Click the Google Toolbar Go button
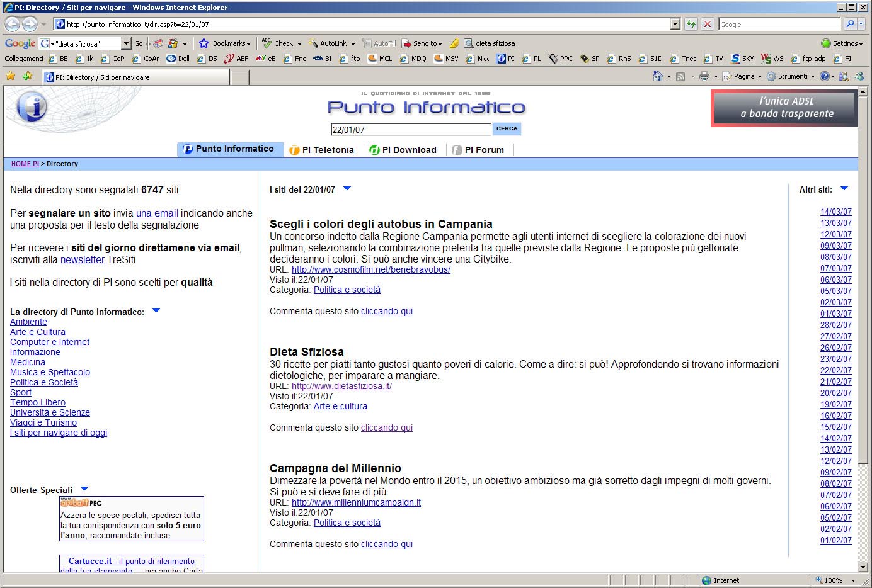The image size is (872, 588). coord(139,43)
